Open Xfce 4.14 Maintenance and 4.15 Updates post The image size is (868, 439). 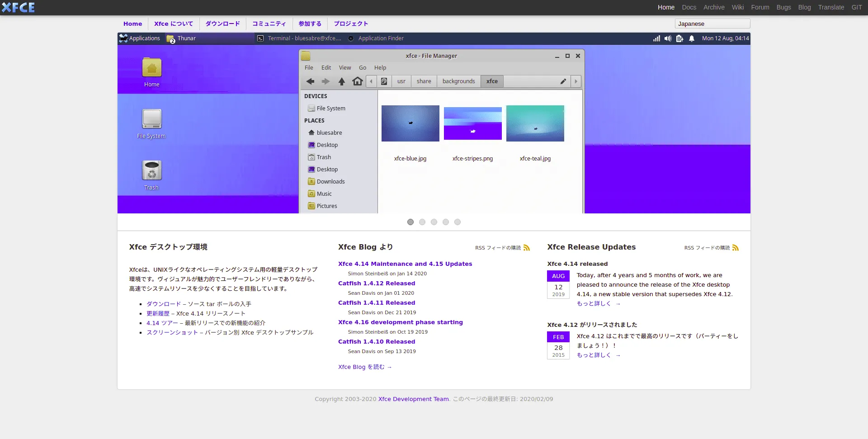point(405,264)
